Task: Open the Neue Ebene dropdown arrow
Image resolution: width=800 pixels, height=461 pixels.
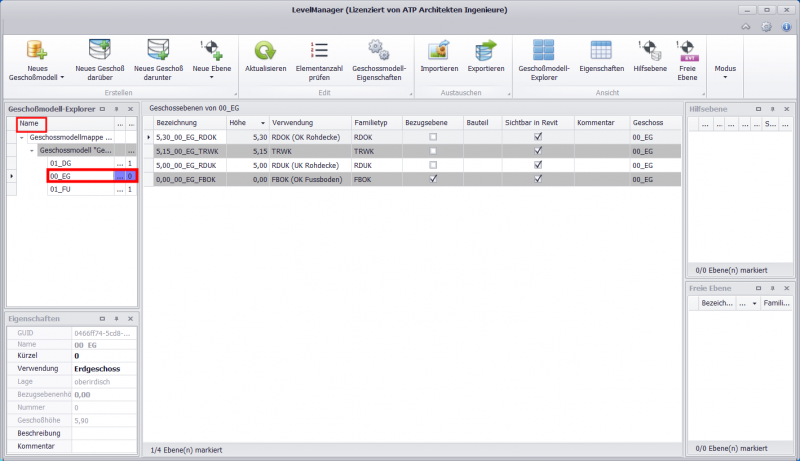Action: point(212,78)
